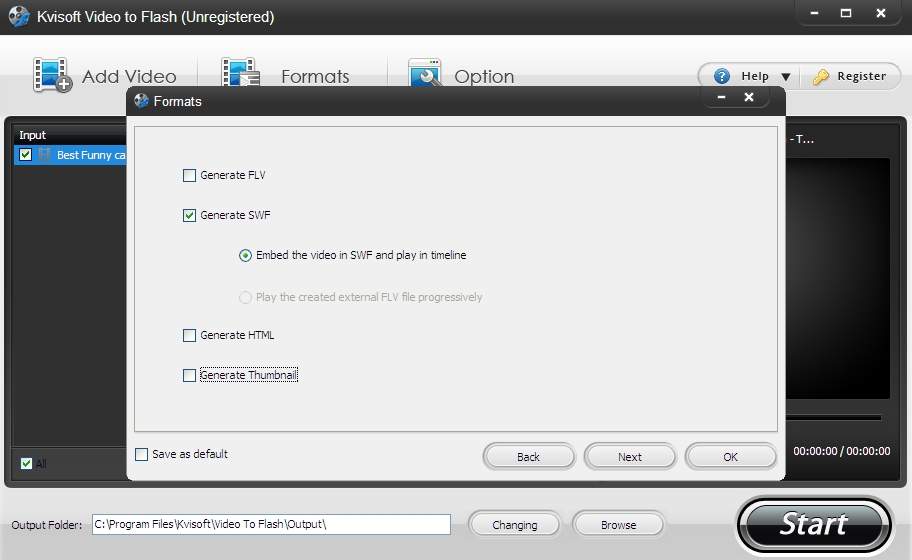Tick the Generate Thumbnail checkbox

190,376
